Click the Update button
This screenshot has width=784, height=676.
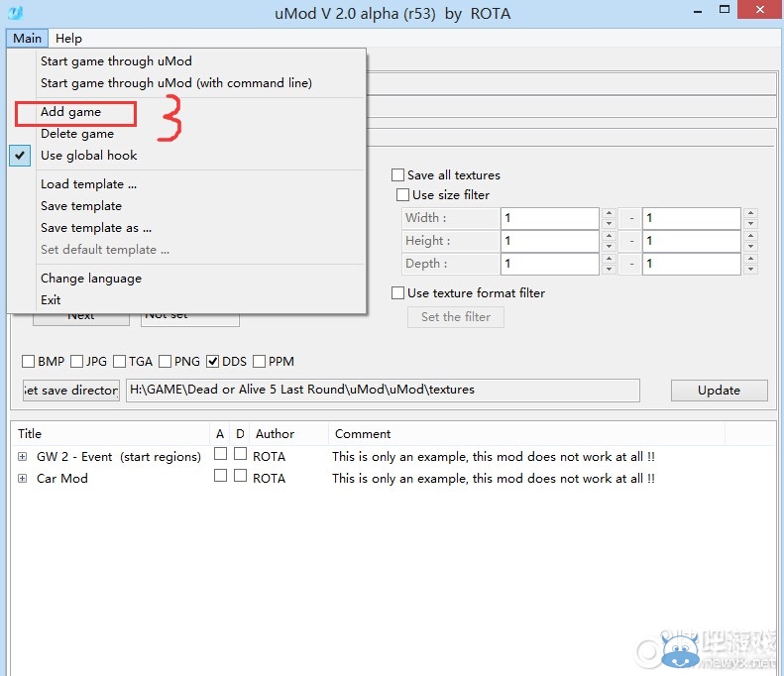(719, 391)
